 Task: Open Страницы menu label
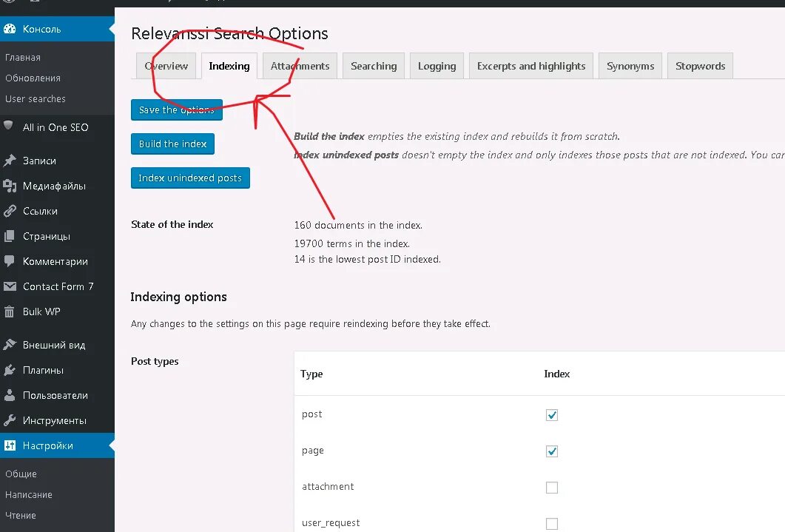[x=47, y=236]
